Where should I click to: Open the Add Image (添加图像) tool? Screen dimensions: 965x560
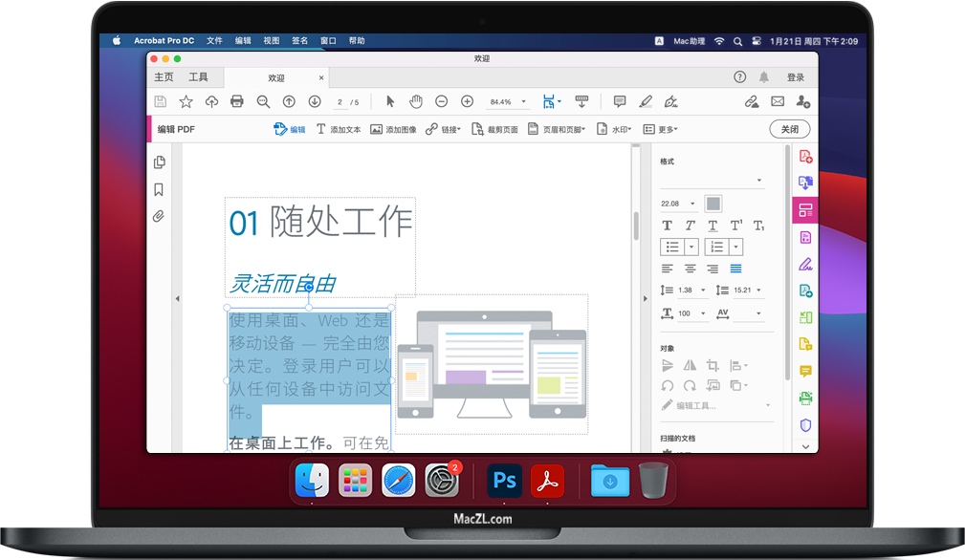tap(393, 129)
